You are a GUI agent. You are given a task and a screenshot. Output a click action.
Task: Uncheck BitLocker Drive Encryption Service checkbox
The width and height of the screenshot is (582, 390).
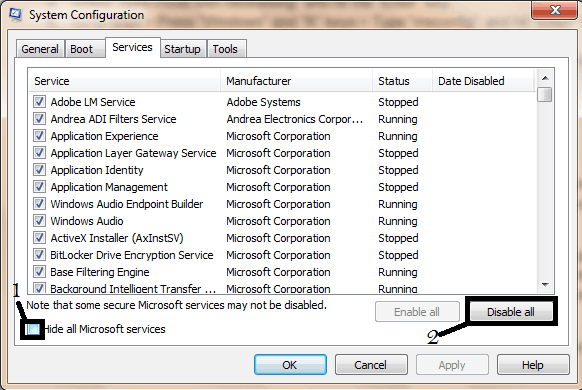click(x=39, y=255)
